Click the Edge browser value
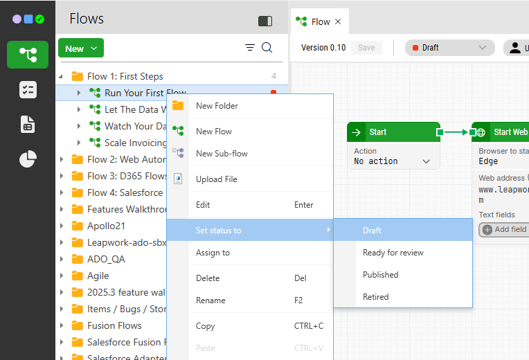The image size is (529, 360). pyautogui.click(x=488, y=161)
